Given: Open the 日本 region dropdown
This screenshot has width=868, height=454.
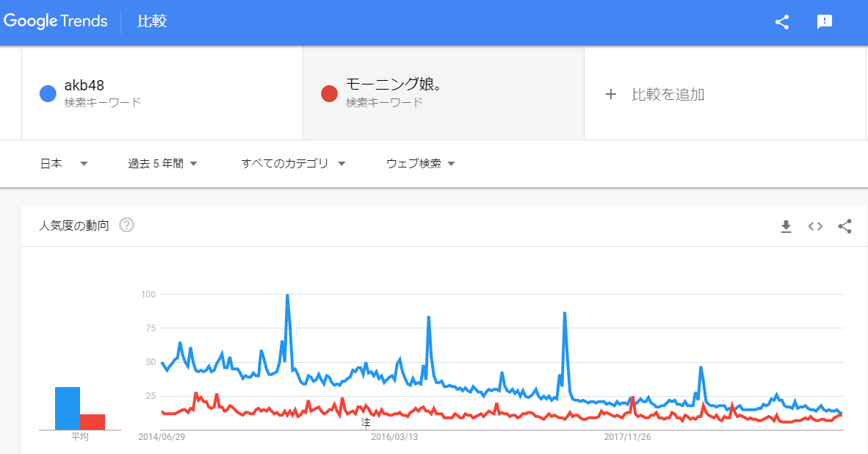Looking at the screenshot, I should (x=64, y=164).
